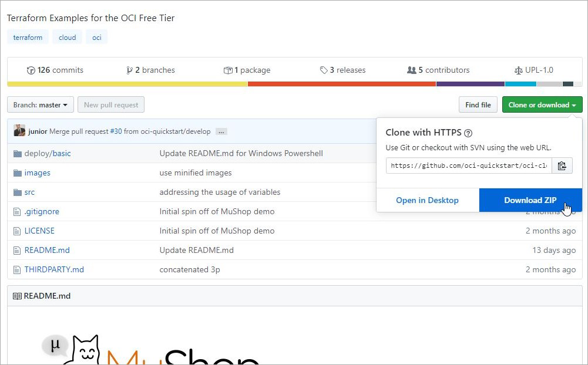Open the 'Merge pull request' commit message
This screenshot has width=588, height=365.
tap(130, 131)
